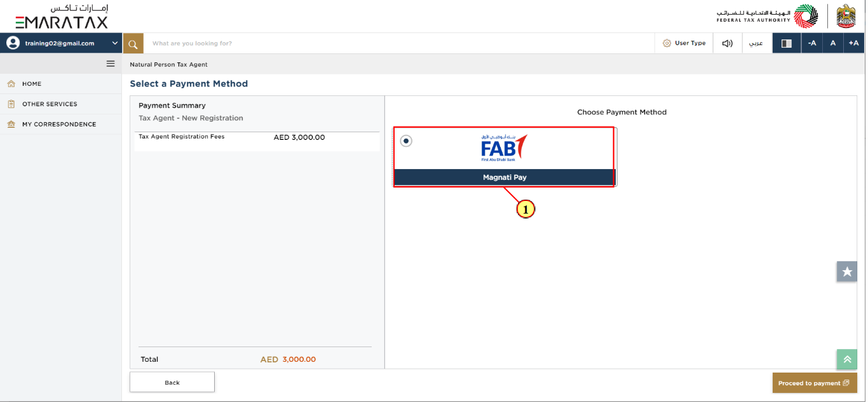
Task: Open the HOME menu item
Action: click(x=61, y=84)
